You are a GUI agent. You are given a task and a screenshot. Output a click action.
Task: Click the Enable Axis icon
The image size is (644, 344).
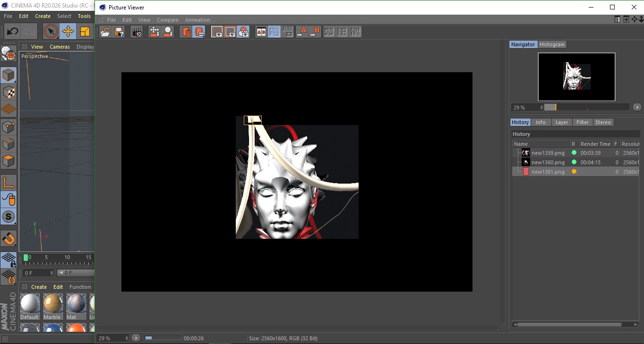[x=9, y=183]
